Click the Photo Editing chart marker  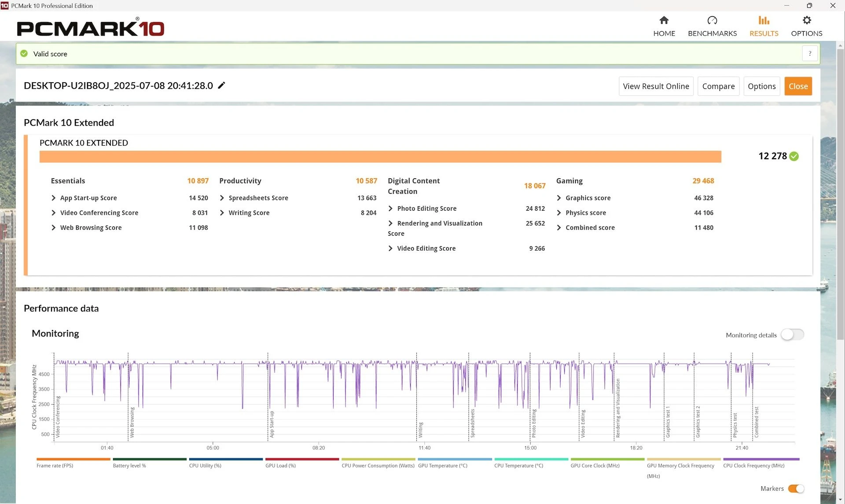click(534, 423)
